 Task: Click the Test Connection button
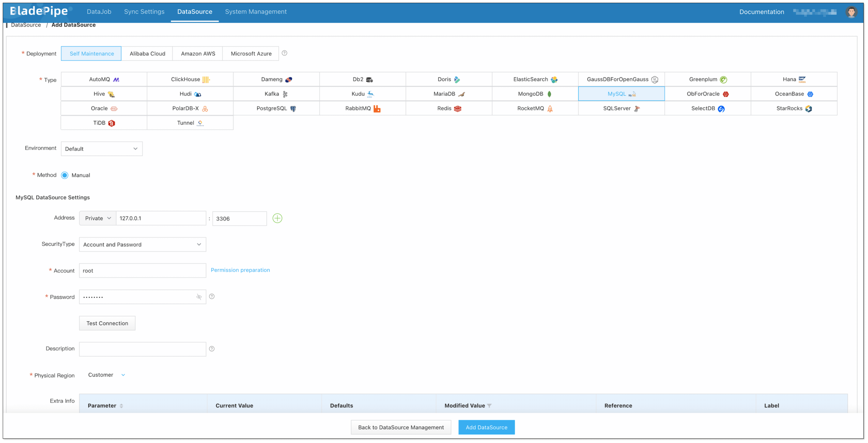tap(107, 323)
